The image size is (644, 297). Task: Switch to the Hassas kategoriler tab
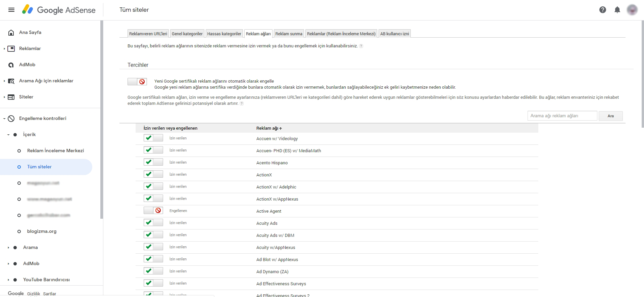pyautogui.click(x=224, y=34)
